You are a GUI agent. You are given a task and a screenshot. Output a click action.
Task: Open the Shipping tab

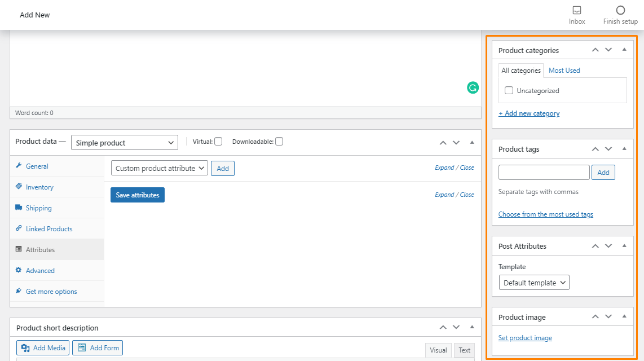click(57, 208)
